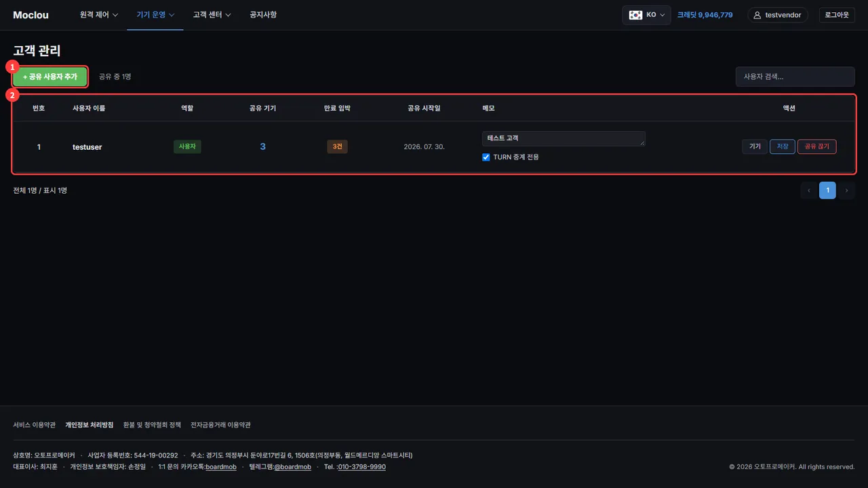Screen dimensions: 868x488
Task: Open the 개인정보 처리방침 footer link
Action: 90,425
